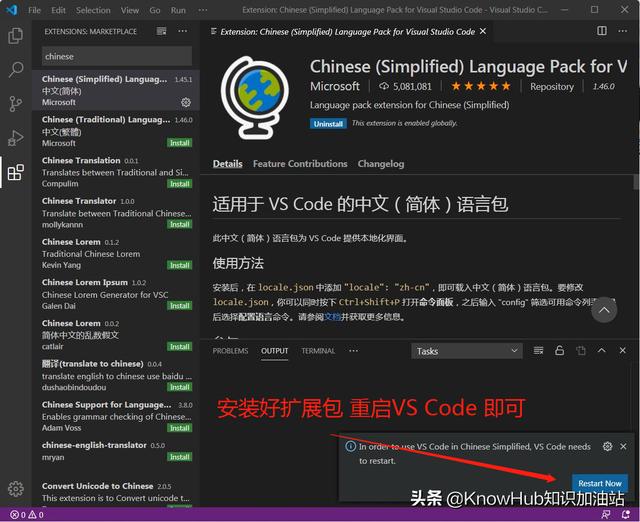640x522 pixels.
Task: Clear the output panel
Action: click(x=538, y=351)
